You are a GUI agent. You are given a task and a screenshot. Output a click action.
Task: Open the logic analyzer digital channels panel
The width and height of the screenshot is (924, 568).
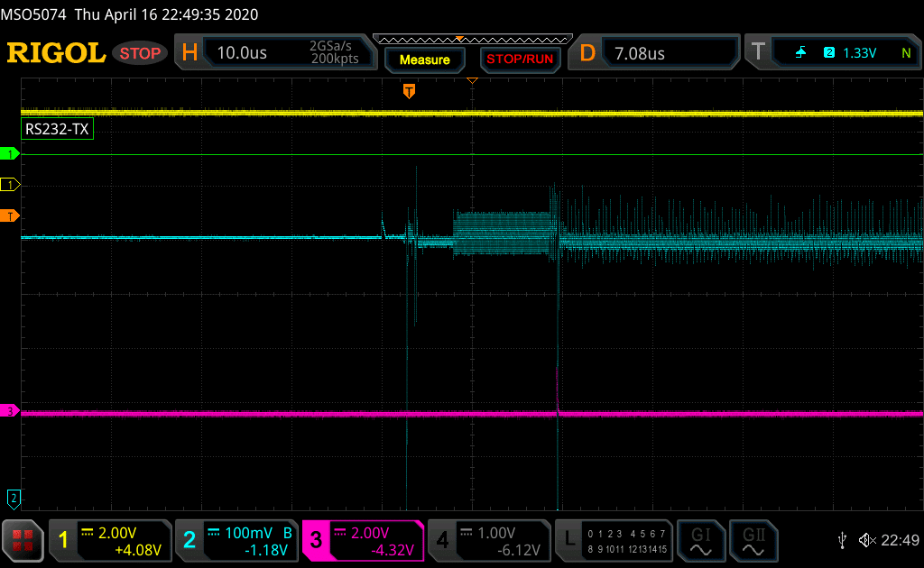point(614,540)
